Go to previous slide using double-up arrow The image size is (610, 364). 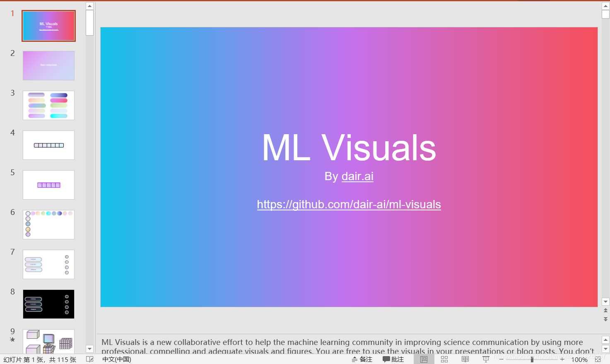pos(605,310)
